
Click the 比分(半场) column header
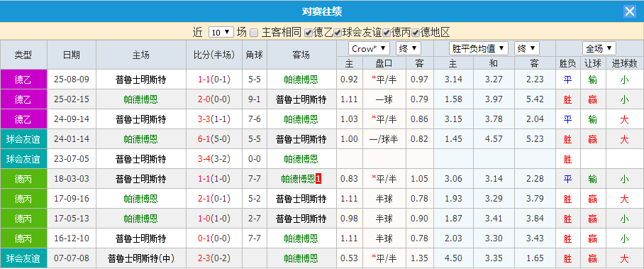click(x=214, y=55)
